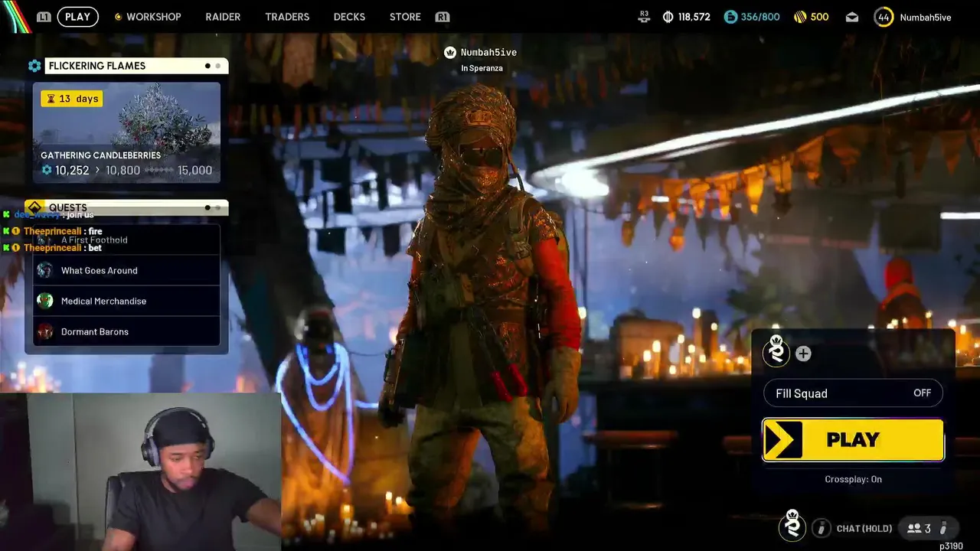Open the mail inbox icon

click(x=852, y=17)
